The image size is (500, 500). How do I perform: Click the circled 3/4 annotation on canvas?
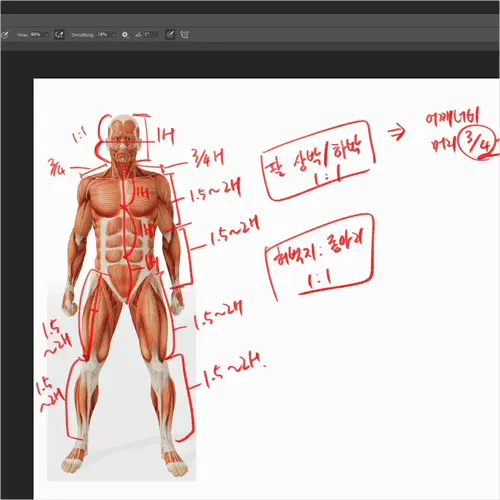(x=477, y=143)
